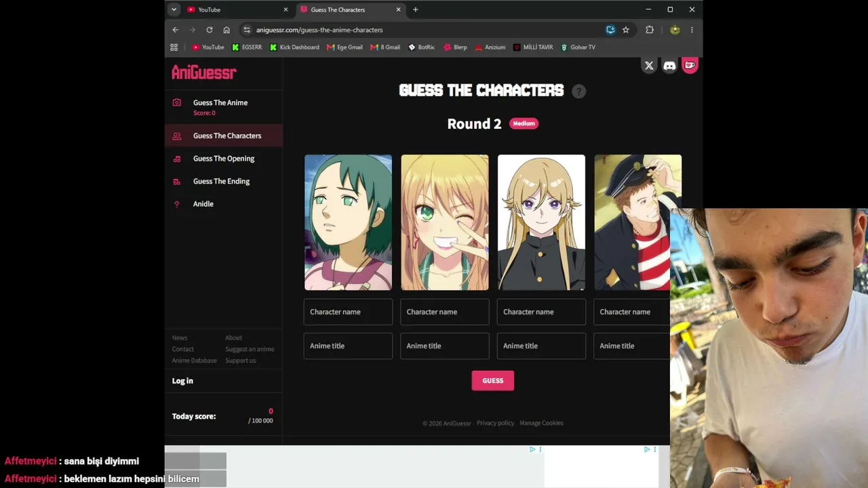
Task: Switch to the YouTube browser tab
Action: [x=238, y=9]
